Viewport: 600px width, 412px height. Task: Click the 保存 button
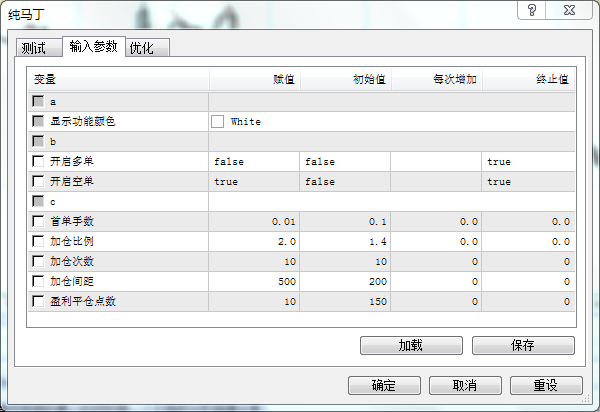[523, 345]
